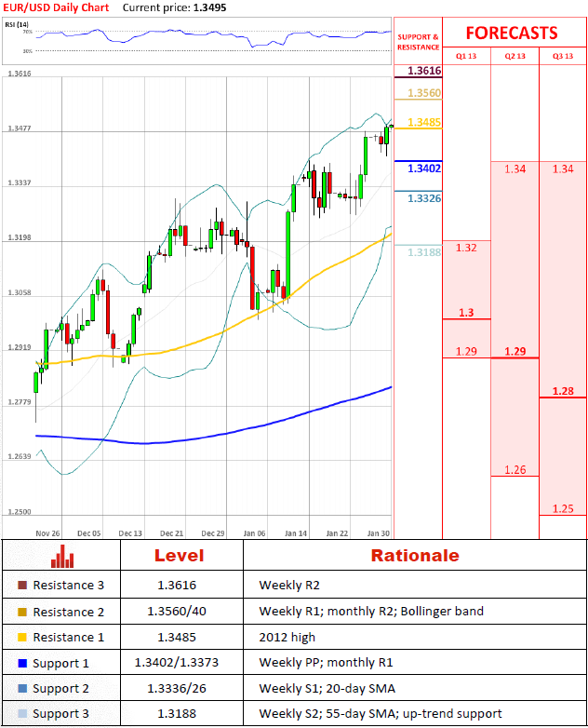Click the 1.25 value in Q3 13 column
Screen dimensions: 588x728
pos(563,509)
